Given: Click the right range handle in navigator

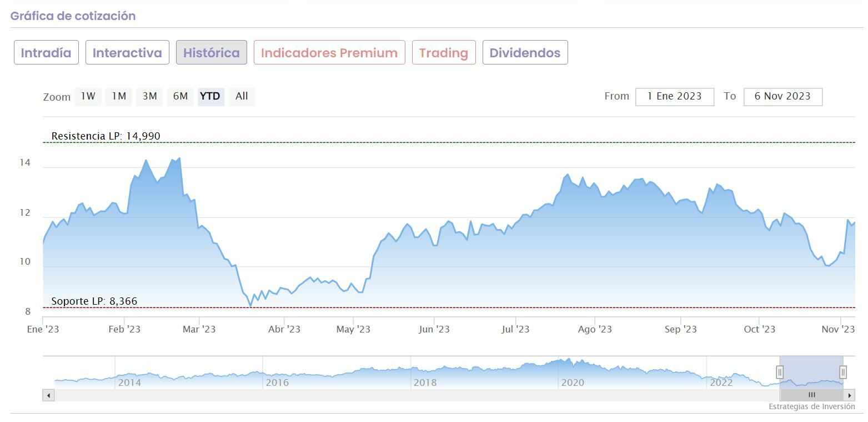Looking at the screenshot, I should coord(843,372).
